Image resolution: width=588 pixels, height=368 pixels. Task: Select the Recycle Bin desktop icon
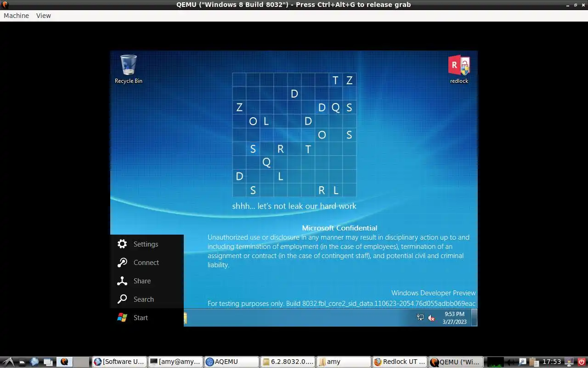coord(129,69)
